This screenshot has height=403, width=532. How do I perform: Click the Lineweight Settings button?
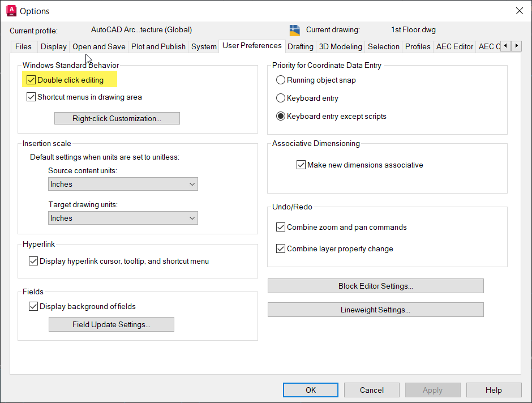(375, 310)
